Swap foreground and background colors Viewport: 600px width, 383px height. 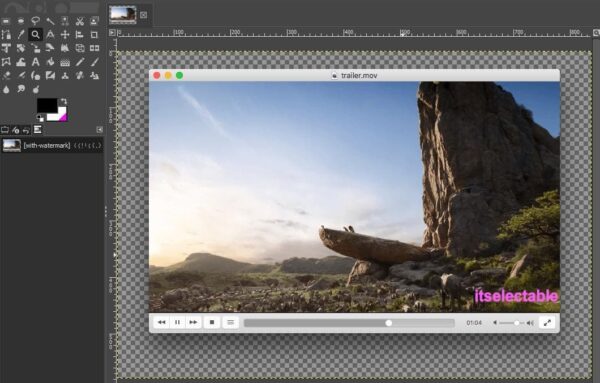(x=64, y=101)
